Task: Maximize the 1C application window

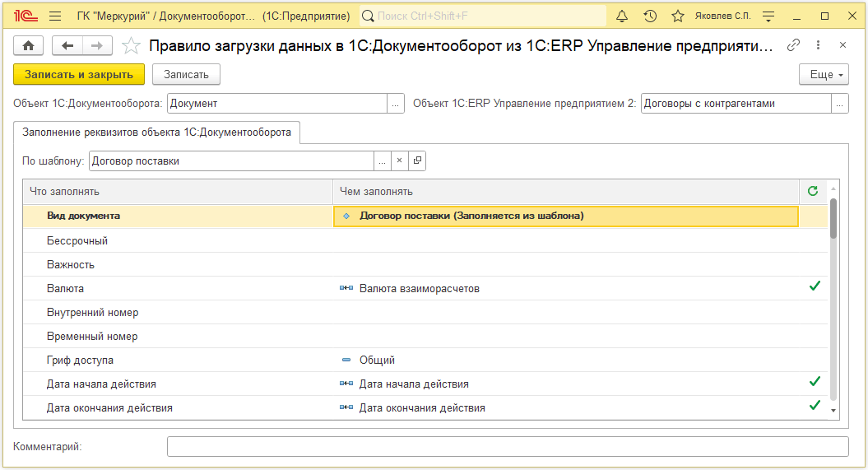Action: coord(824,16)
